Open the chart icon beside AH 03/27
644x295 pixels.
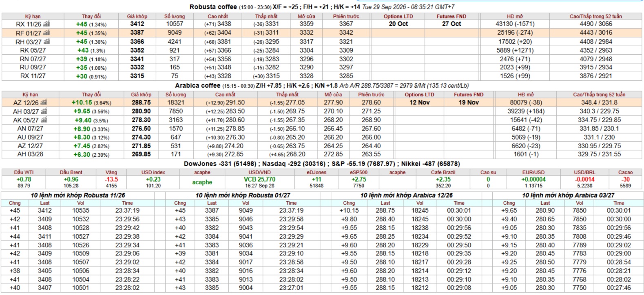(x=44, y=111)
